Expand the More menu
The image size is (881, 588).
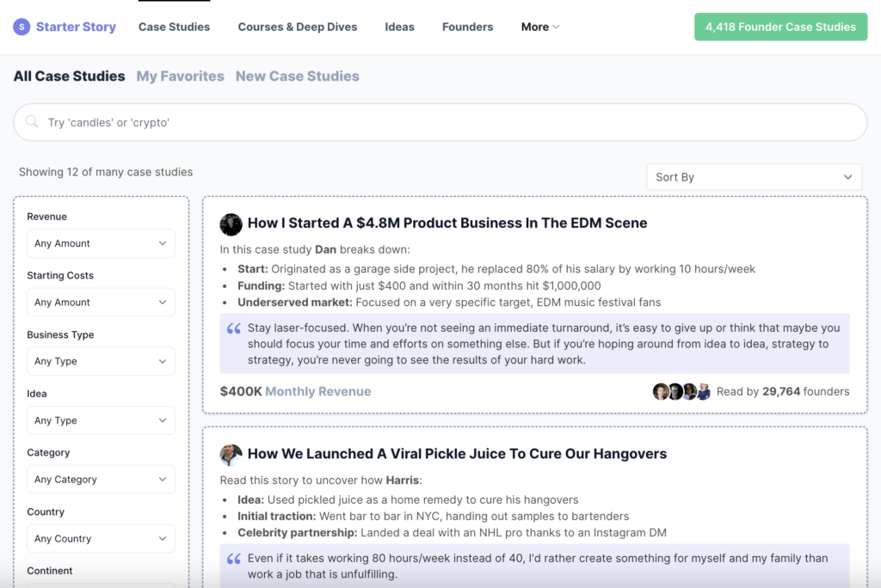point(540,27)
